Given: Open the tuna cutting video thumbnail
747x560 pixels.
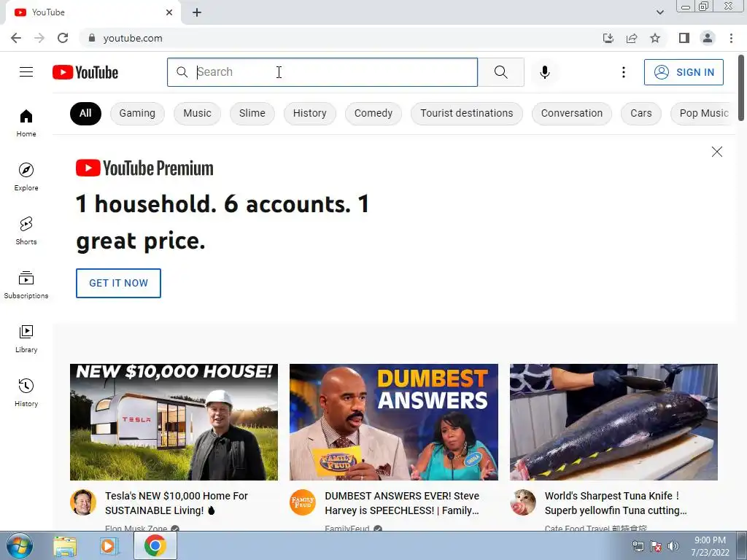Looking at the screenshot, I should point(614,422).
